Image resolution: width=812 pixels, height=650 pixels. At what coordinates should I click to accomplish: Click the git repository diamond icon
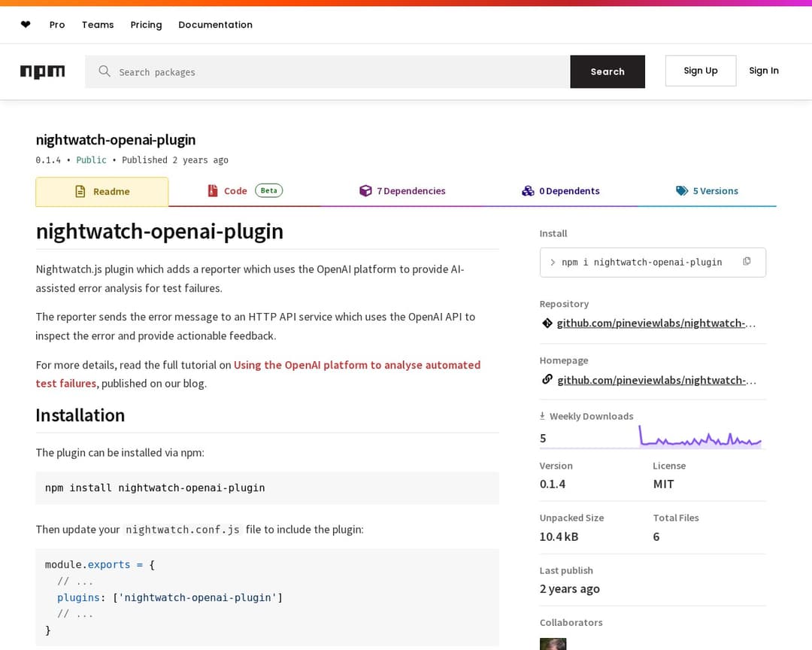tap(547, 323)
